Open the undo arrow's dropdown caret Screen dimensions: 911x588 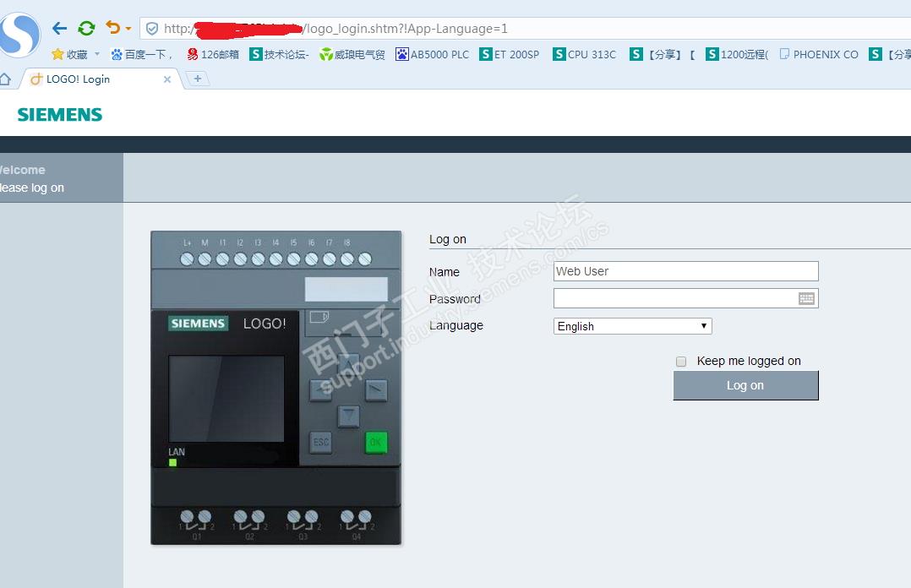click(x=128, y=29)
